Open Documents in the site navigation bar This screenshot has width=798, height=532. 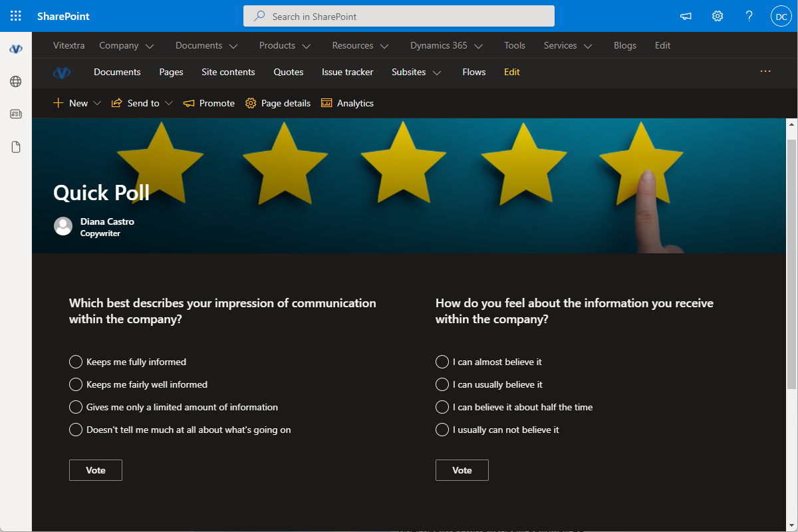pos(117,72)
